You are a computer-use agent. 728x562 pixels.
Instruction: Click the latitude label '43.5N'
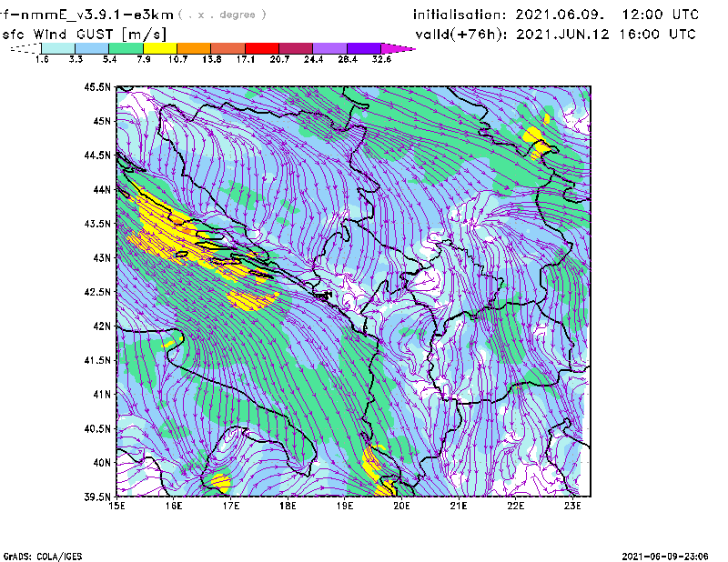97,224
